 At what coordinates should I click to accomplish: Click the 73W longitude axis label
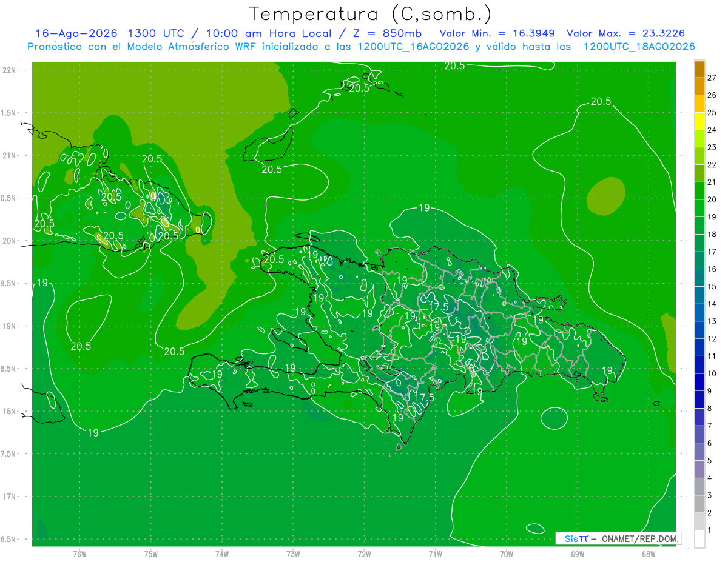coord(293,554)
